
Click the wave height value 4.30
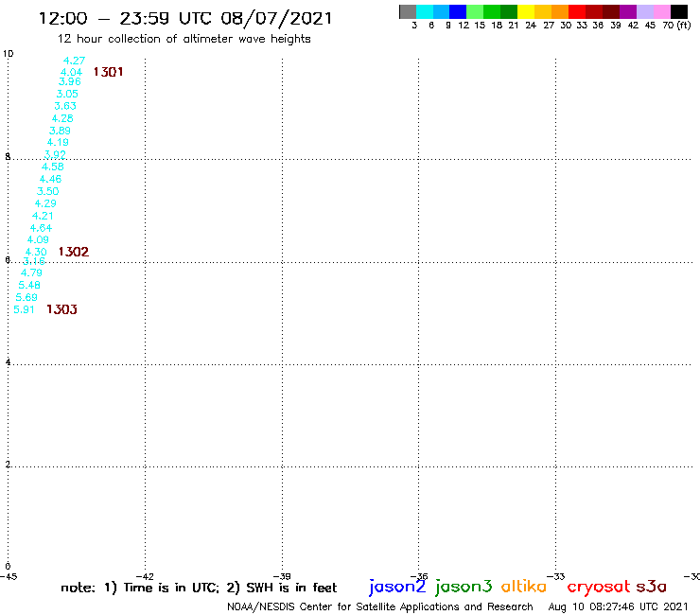tap(36, 252)
